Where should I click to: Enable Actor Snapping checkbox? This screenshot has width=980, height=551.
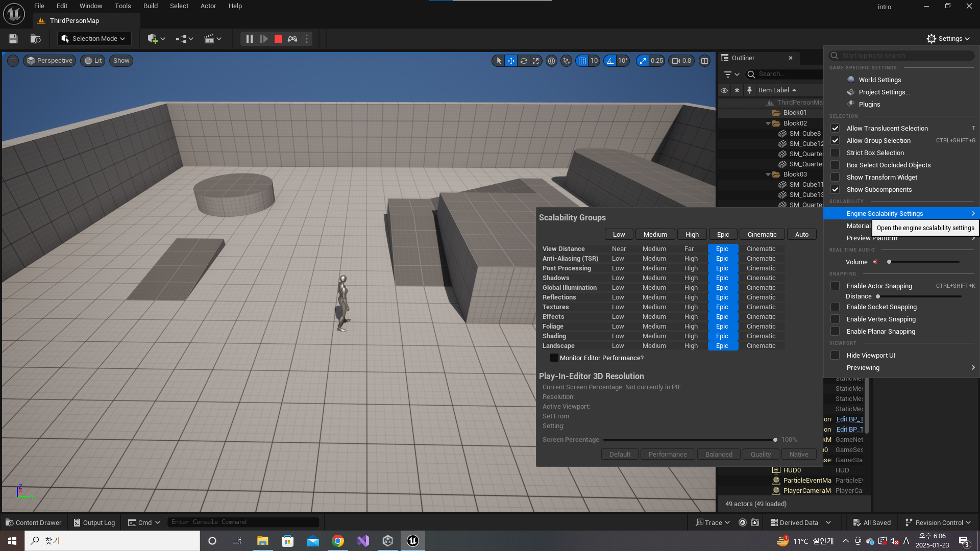point(835,286)
